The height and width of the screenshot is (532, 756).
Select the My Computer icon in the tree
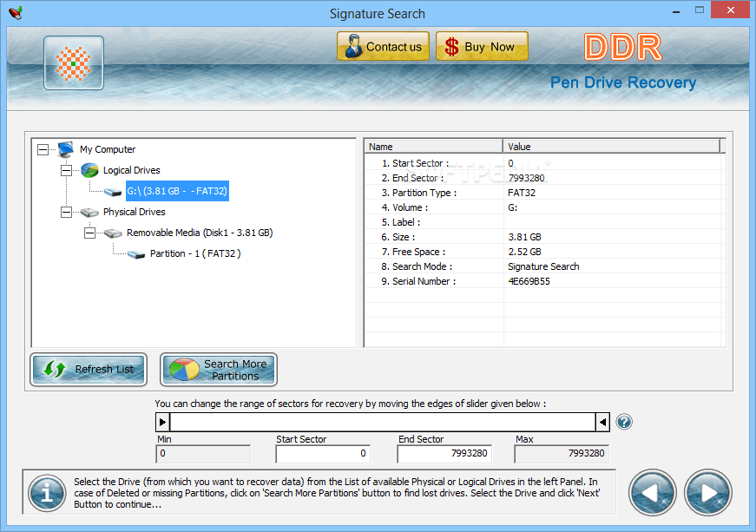(x=66, y=148)
